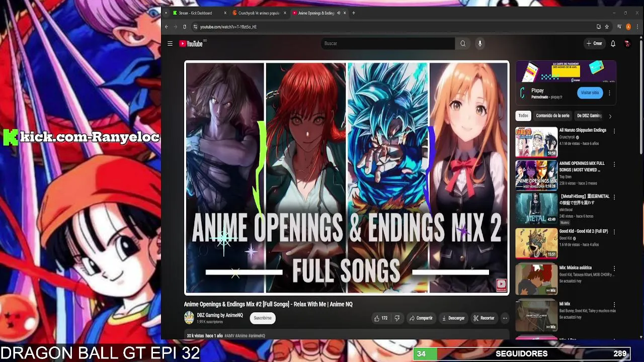Viewport: 644px width, 362px height.
Task: Open options for the Metal14Song video
Action: click(614, 198)
